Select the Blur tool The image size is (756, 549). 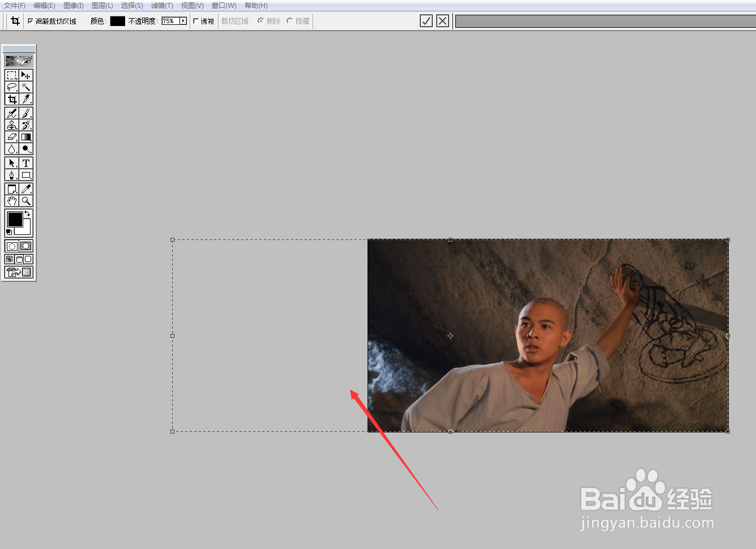point(12,149)
